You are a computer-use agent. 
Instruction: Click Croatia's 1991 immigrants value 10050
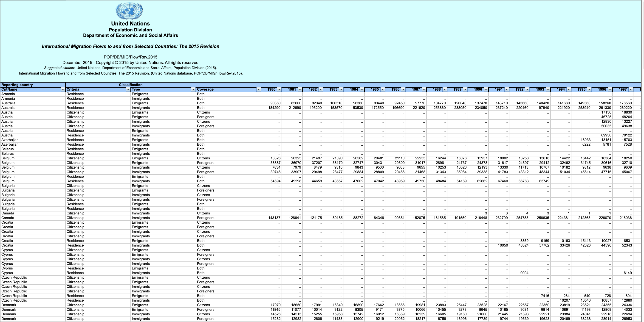coord(503,245)
